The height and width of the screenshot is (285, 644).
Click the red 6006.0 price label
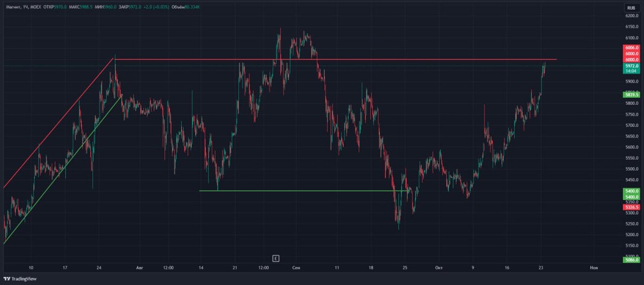tap(632, 48)
